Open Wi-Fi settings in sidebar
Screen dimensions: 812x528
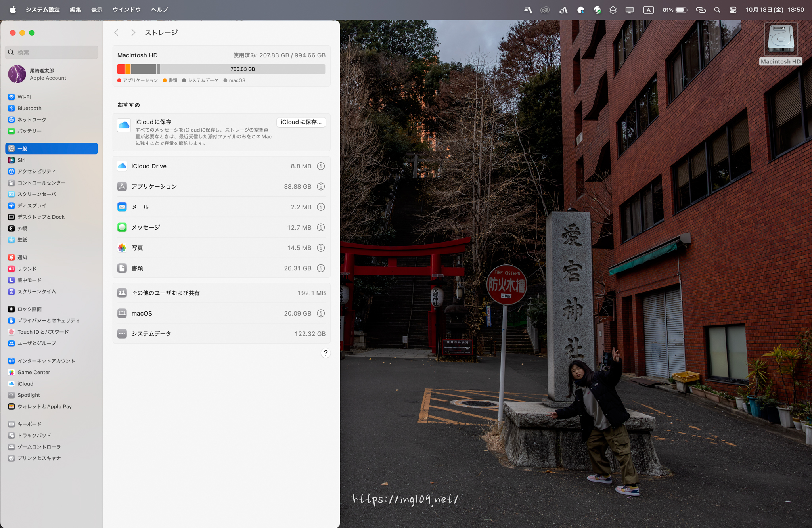pyautogui.click(x=24, y=97)
